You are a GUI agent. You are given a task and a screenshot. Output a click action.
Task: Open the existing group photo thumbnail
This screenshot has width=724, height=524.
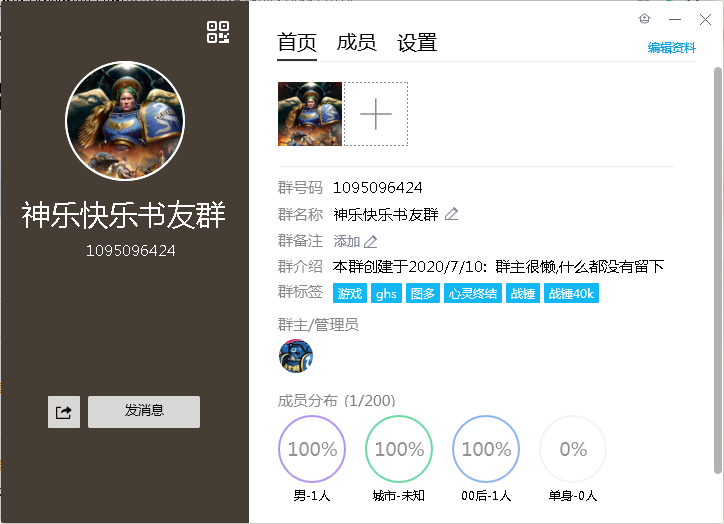310,114
